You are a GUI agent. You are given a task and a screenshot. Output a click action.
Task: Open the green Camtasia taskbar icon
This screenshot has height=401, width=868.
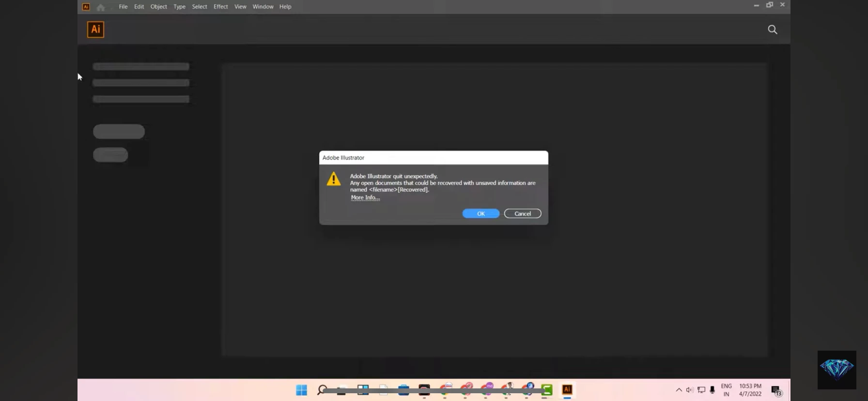pos(547,390)
